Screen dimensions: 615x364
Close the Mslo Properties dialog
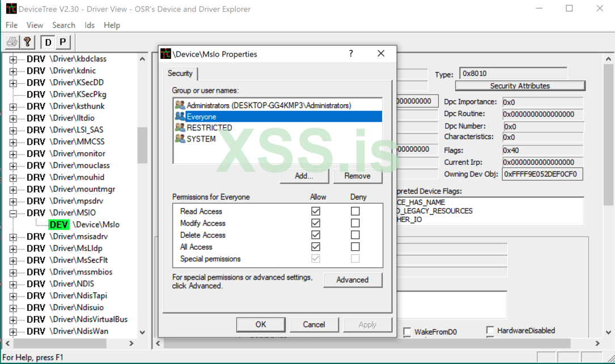pyautogui.click(x=381, y=53)
